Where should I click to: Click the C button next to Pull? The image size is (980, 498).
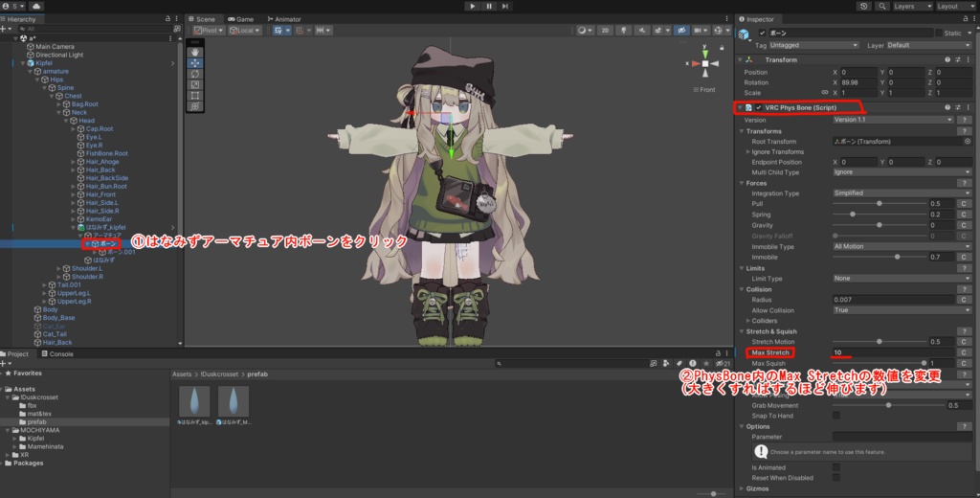click(964, 204)
